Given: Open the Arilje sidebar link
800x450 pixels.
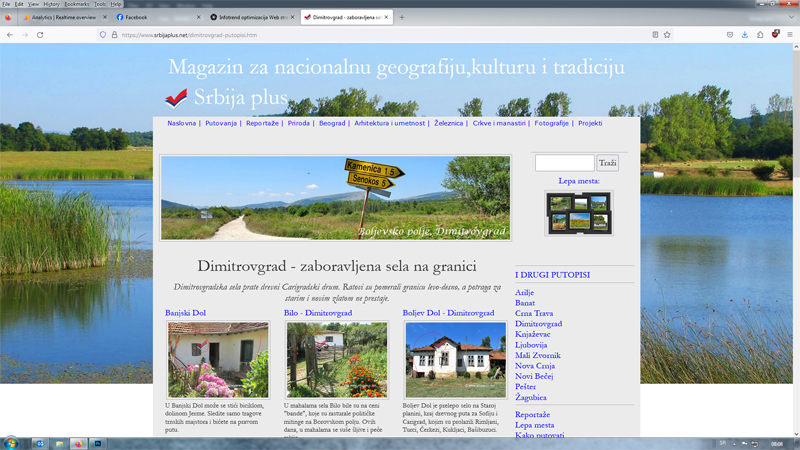Looking at the screenshot, I should pyautogui.click(x=524, y=292).
